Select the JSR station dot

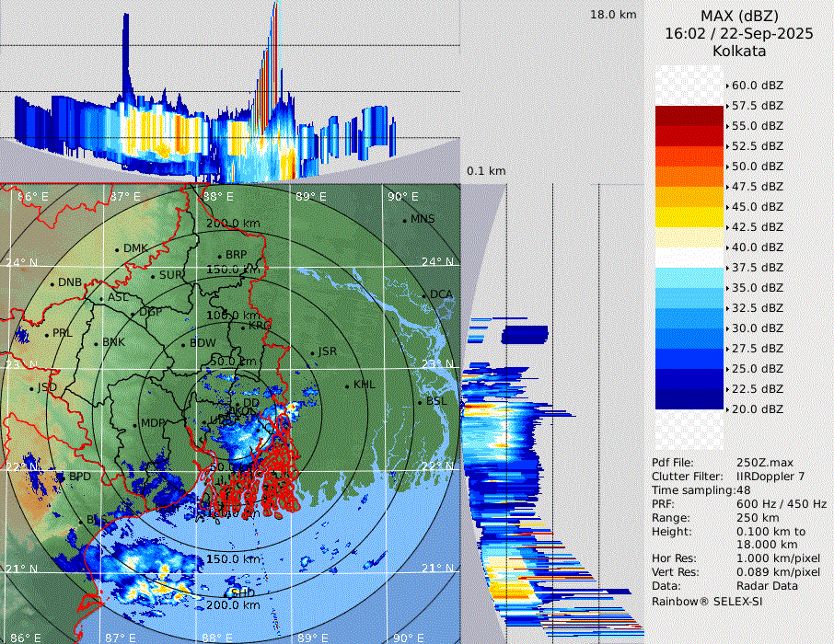point(311,352)
